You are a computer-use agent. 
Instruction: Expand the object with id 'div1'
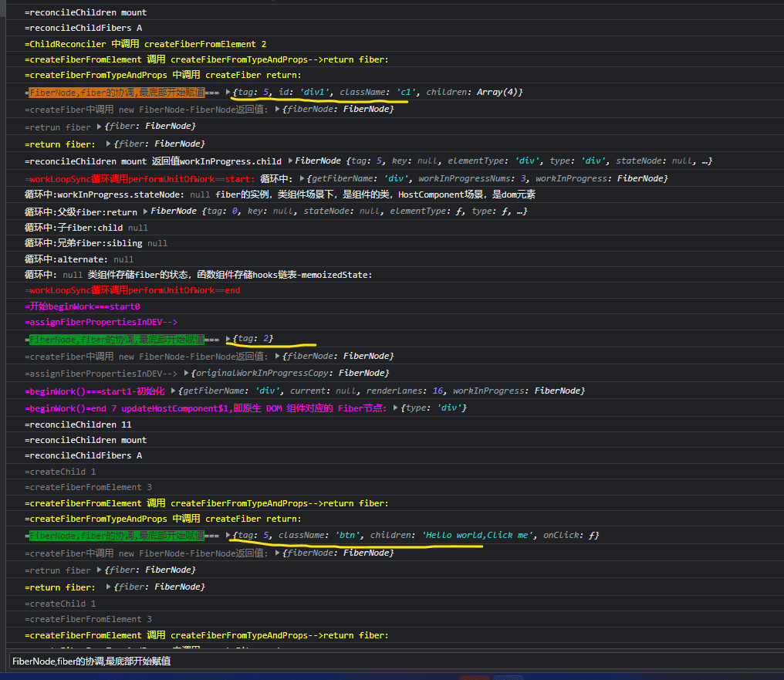pos(228,93)
